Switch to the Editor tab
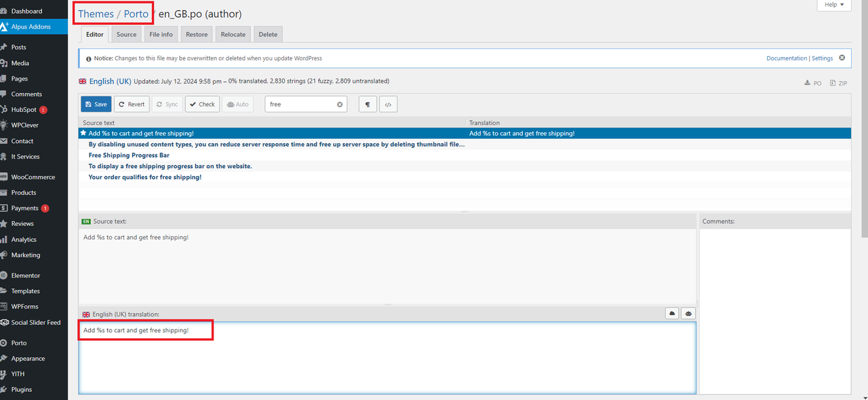Viewport: 868px width, 400px height. tap(96, 35)
